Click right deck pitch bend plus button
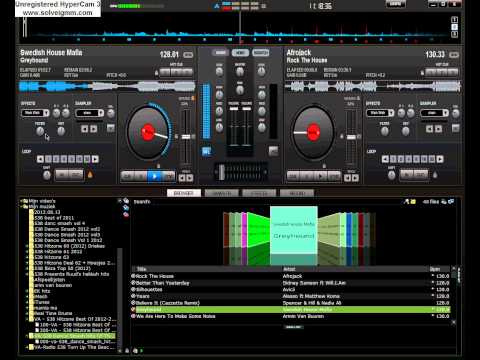This screenshot has height=360, width=480. pos(355,178)
